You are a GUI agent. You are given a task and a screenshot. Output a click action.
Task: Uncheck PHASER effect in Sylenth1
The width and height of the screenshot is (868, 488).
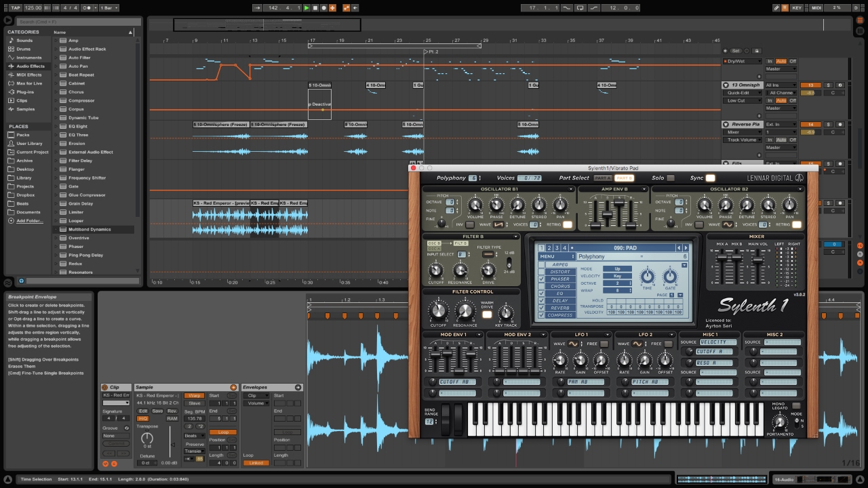click(x=541, y=279)
